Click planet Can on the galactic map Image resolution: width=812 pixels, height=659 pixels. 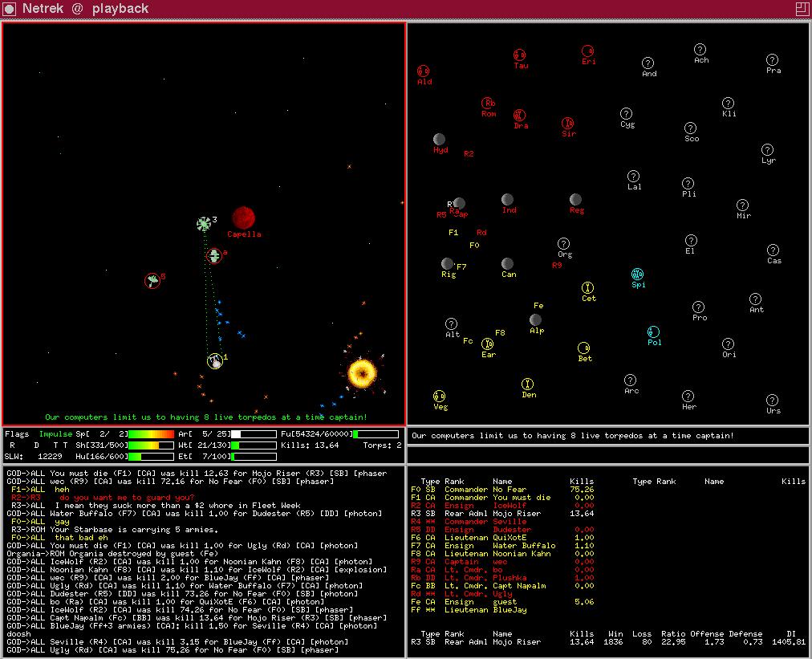pos(507,264)
